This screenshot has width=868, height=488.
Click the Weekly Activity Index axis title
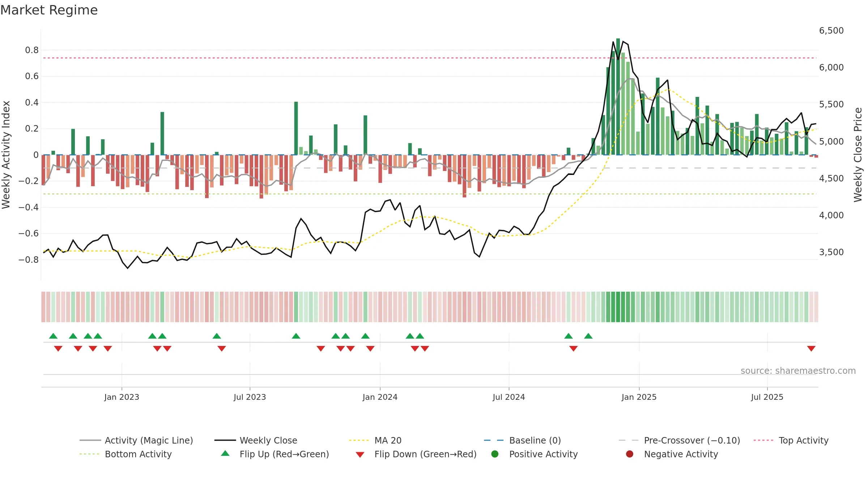tap(6, 155)
